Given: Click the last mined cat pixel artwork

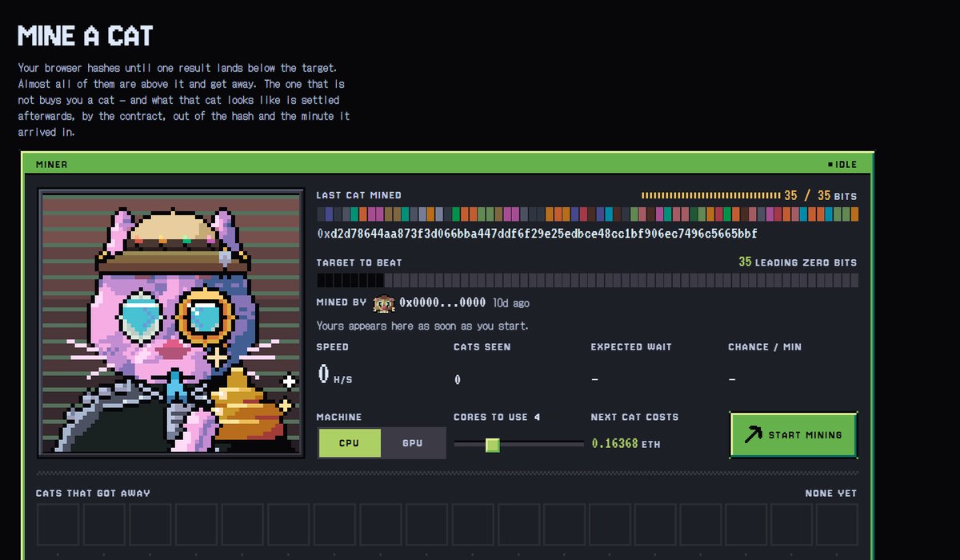Looking at the screenshot, I should [172, 324].
